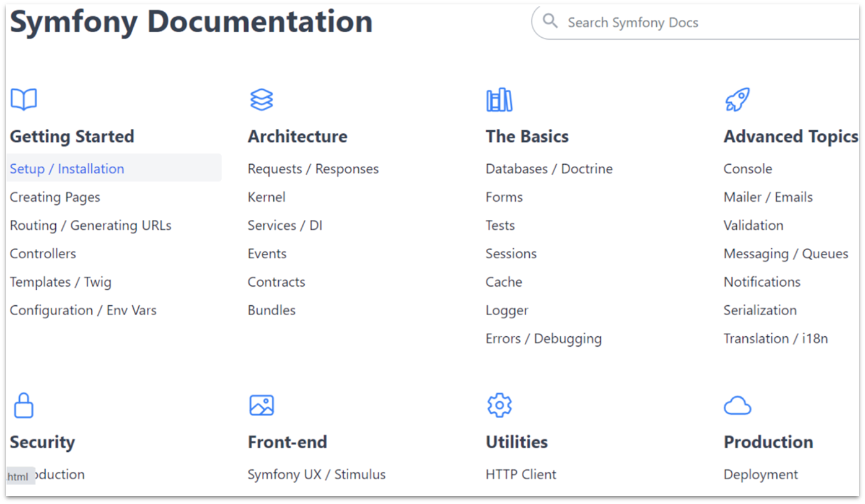Click the books icon above The Basics
The width and height of the screenshot is (865, 504).
(499, 100)
